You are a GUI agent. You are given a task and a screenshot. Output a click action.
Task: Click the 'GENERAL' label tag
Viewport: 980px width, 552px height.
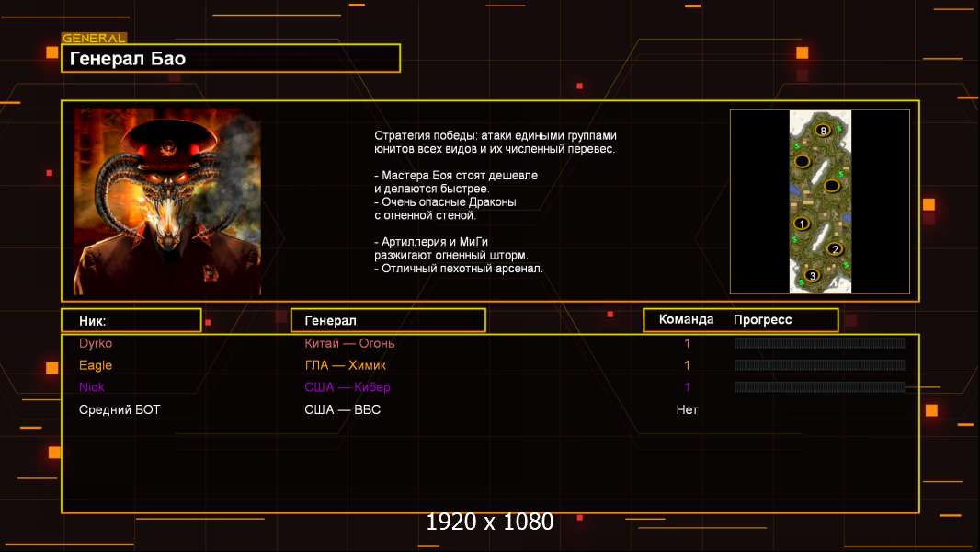95,38
